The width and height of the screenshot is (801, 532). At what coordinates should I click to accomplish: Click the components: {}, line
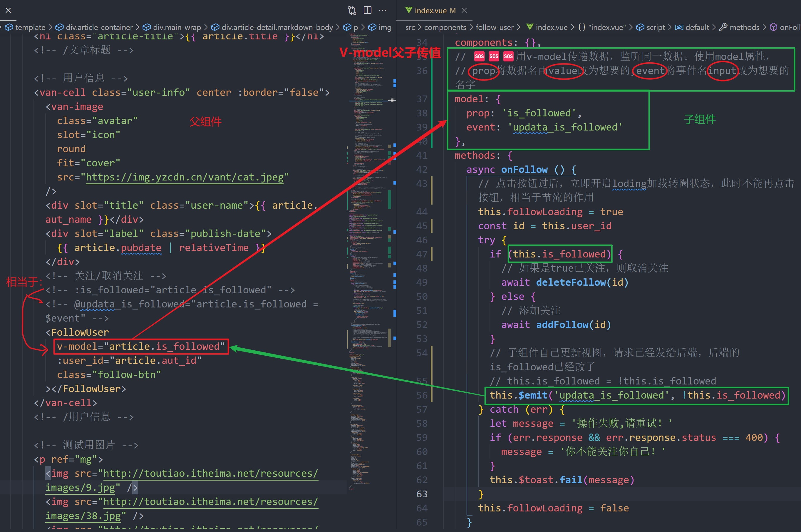pyautogui.click(x=498, y=42)
